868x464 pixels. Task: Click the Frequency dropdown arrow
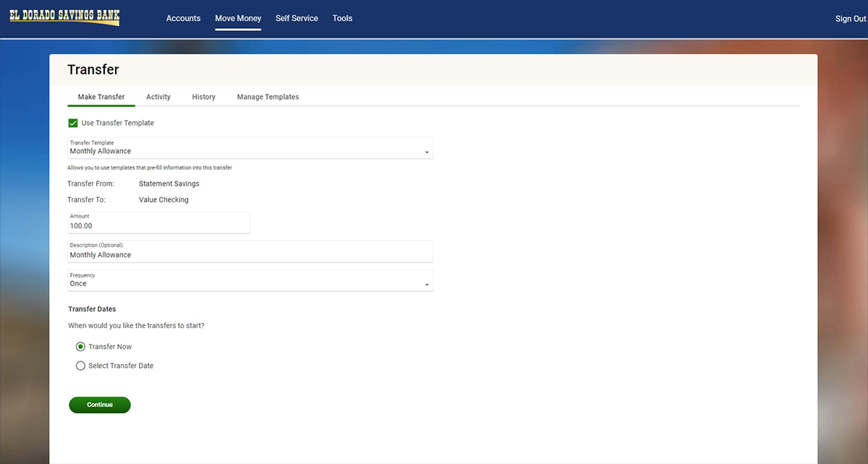pyautogui.click(x=427, y=285)
